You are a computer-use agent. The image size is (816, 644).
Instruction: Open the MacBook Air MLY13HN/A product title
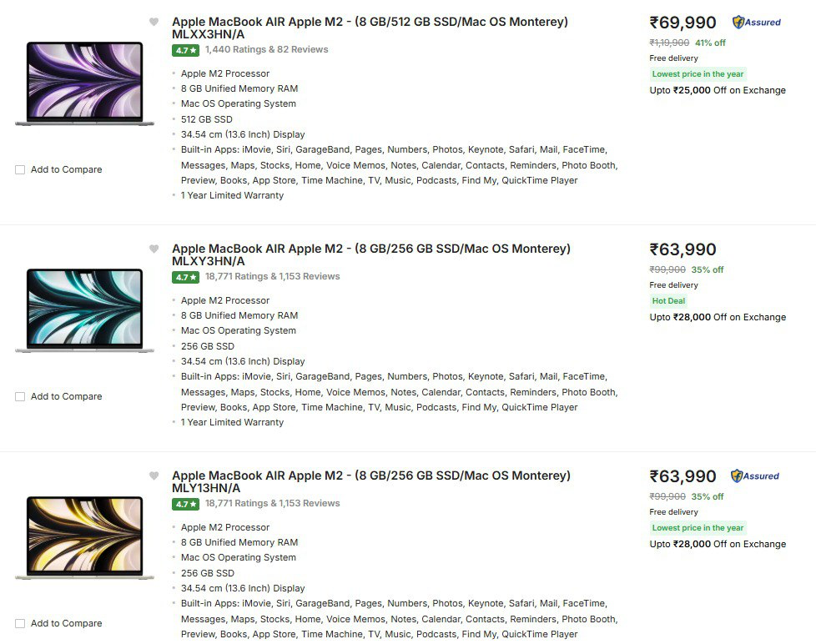(x=370, y=482)
